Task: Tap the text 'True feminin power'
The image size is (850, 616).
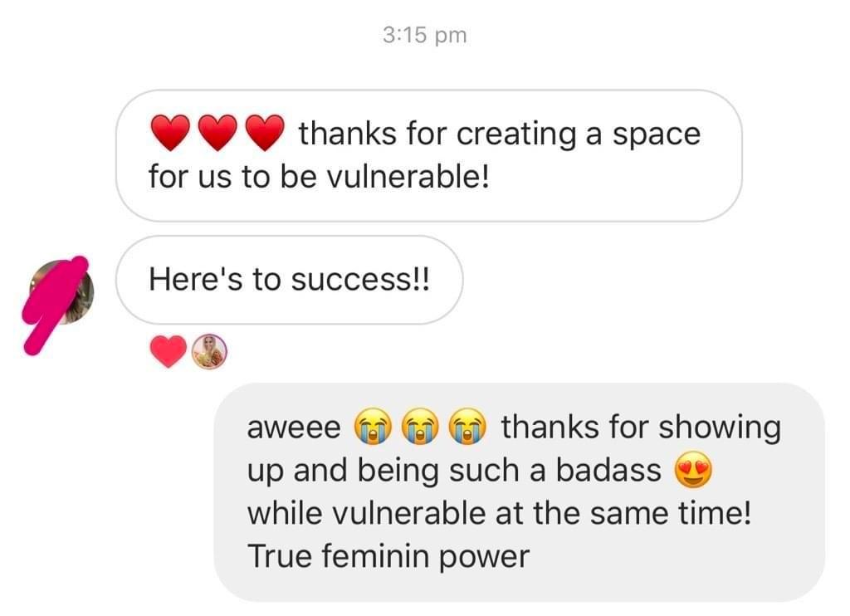Action: coord(388,556)
